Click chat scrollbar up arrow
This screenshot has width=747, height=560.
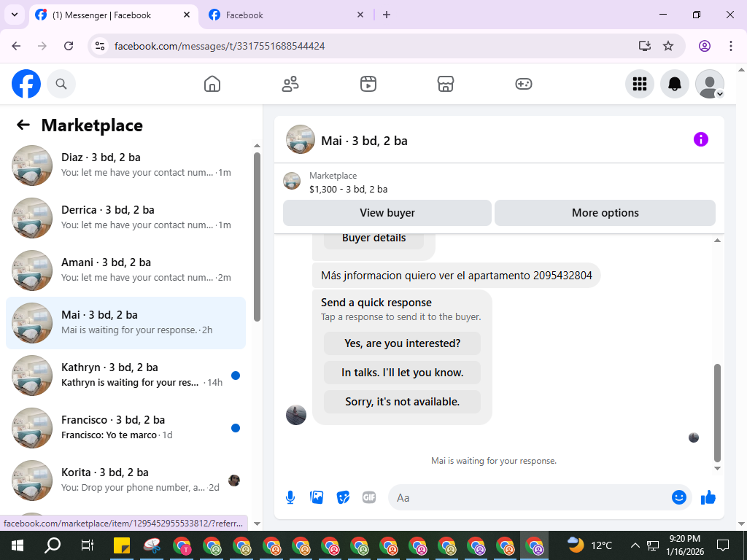pyautogui.click(x=718, y=241)
